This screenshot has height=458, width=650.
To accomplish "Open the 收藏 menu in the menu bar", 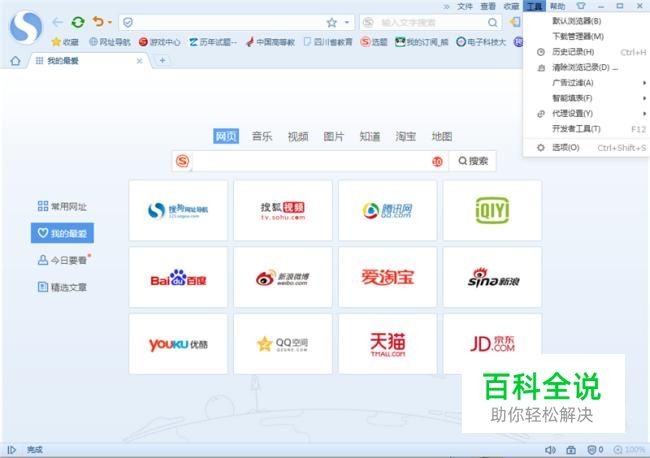I will (511, 6).
